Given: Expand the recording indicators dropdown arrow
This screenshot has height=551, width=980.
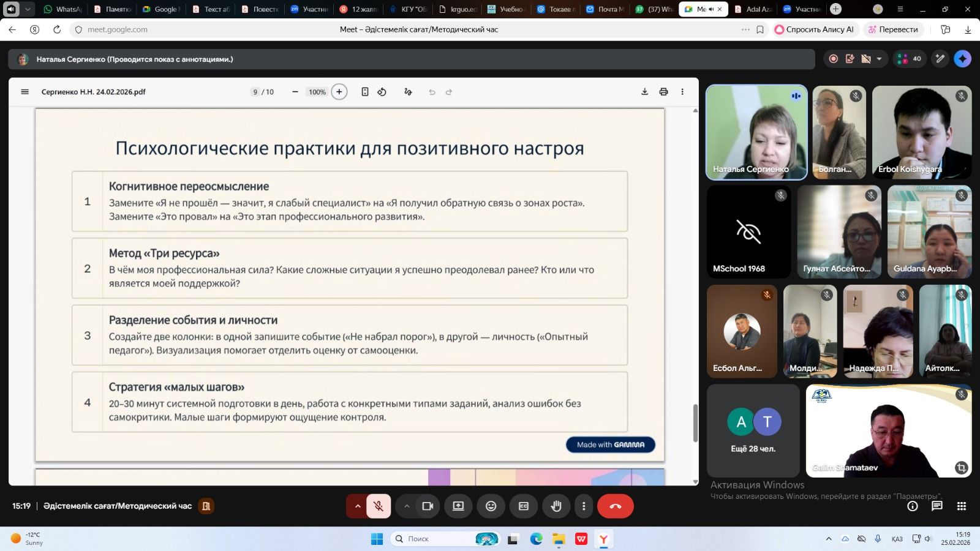Looking at the screenshot, I should tap(879, 59).
